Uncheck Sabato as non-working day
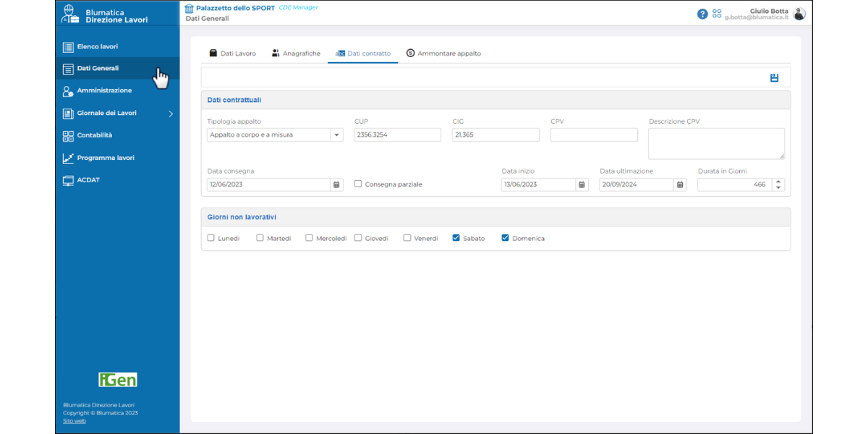868x434 pixels. pos(456,238)
